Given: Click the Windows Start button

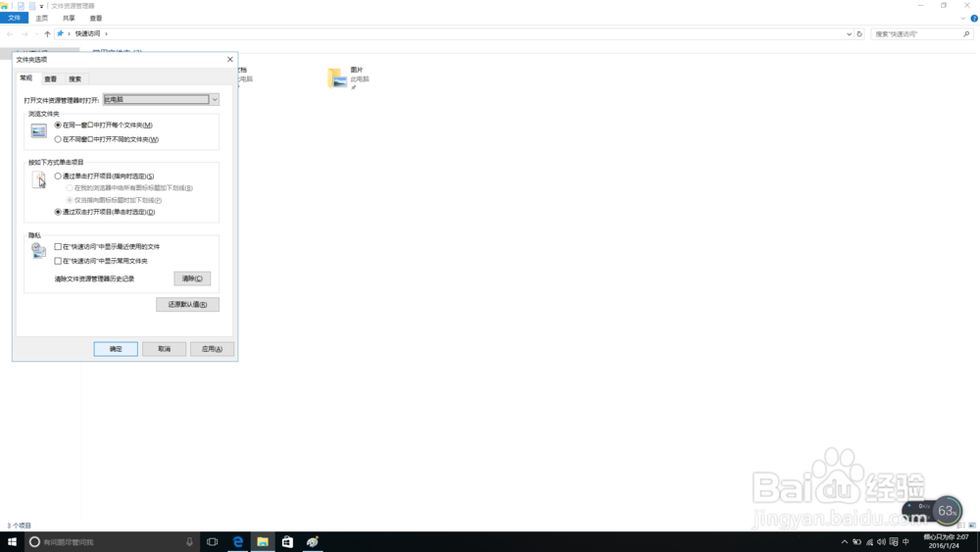Looking at the screenshot, I should pos(12,542).
